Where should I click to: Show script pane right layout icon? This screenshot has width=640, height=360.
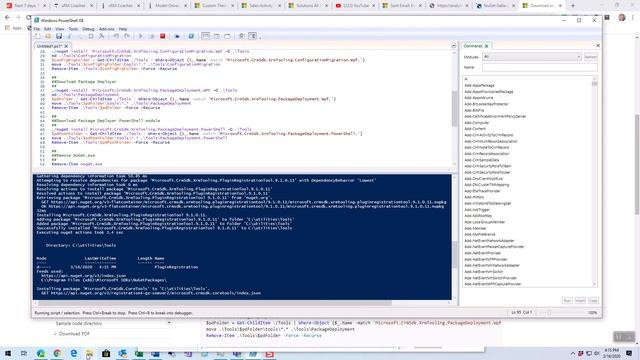click(x=216, y=36)
